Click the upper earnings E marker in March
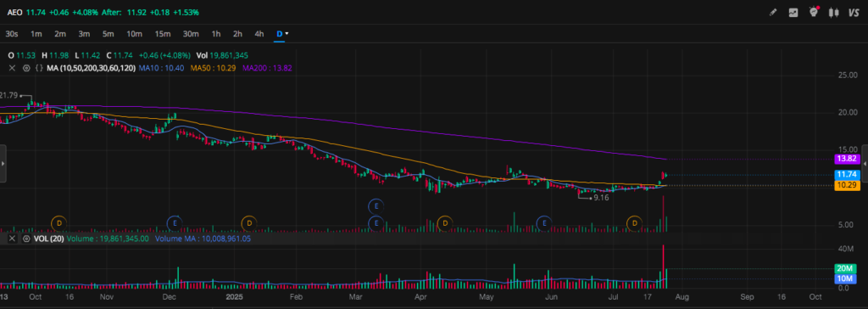This screenshot has height=309, width=868. [376, 205]
